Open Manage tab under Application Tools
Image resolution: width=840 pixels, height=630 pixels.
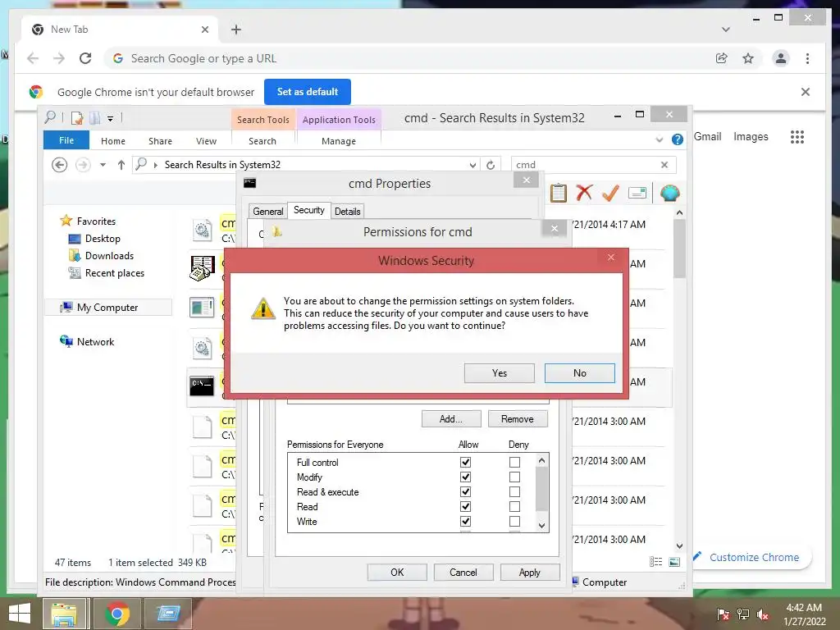pos(339,141)
